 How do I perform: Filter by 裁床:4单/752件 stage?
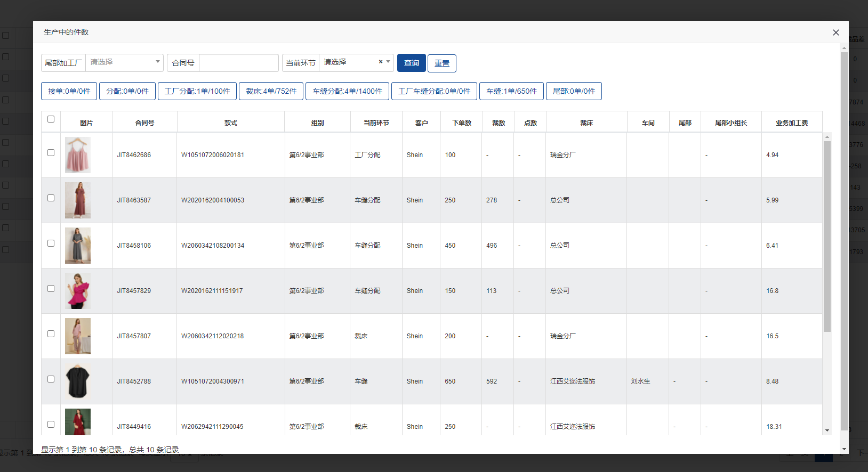(x=271, y=91)
